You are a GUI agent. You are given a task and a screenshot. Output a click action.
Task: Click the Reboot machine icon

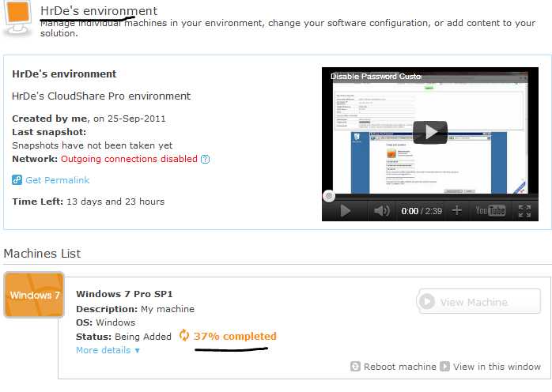[355, 366]
